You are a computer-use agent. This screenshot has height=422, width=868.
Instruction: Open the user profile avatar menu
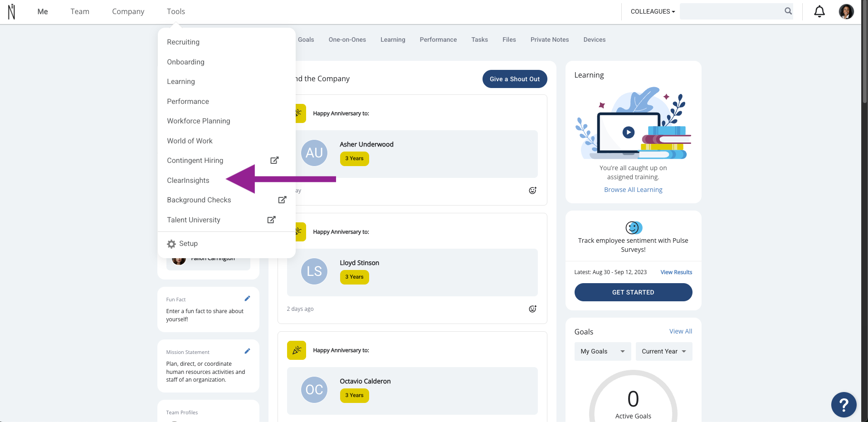pos(846,11)
